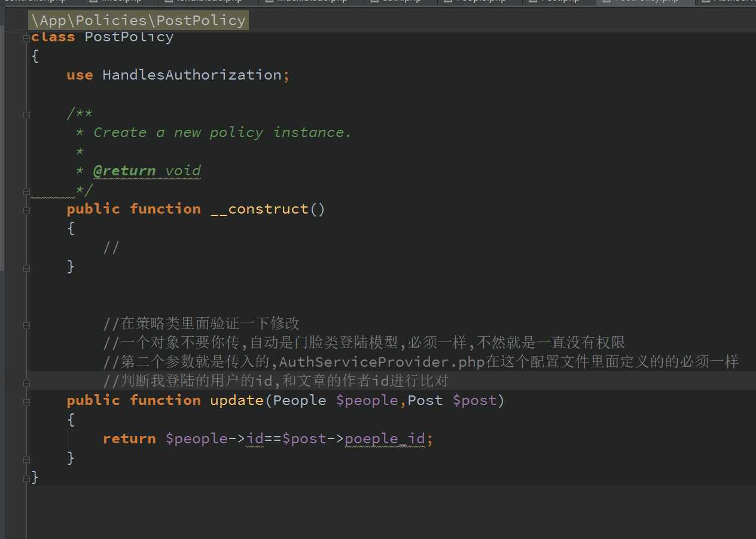Image resolution: width=756 pixels, height=539 pixels.
Task: Click $post in the return statement
Action: [304, 438]
